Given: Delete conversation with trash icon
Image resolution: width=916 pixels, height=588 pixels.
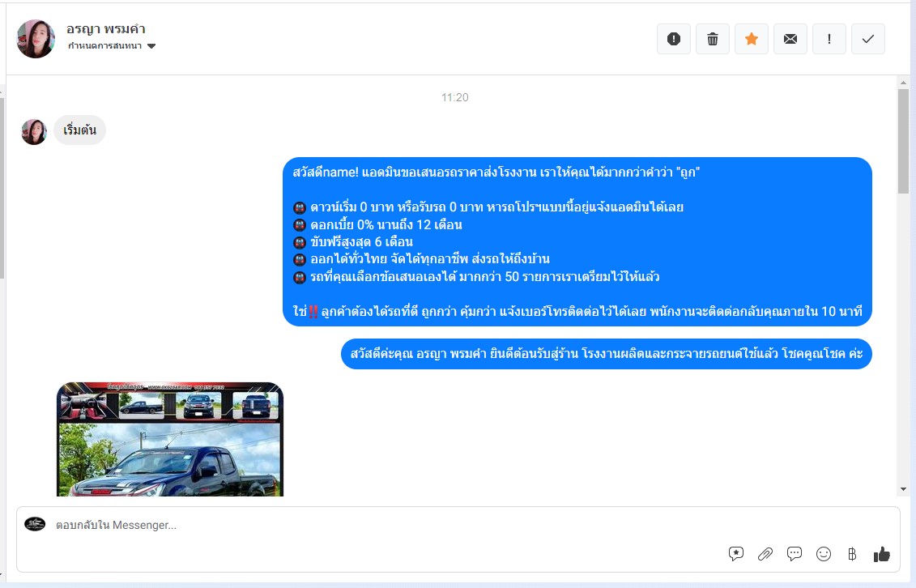Looking at the screenshot, I should (x=713, y=39).
